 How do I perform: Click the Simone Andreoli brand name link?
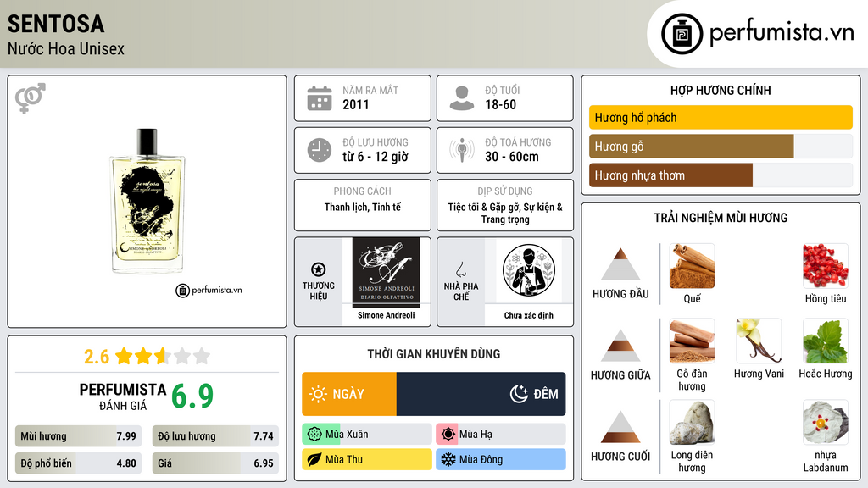pos(387,315)
